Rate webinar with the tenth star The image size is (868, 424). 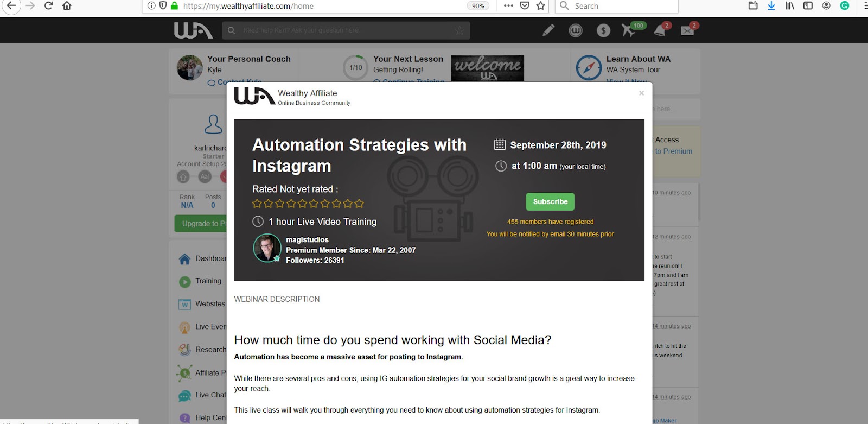[359, 204]
